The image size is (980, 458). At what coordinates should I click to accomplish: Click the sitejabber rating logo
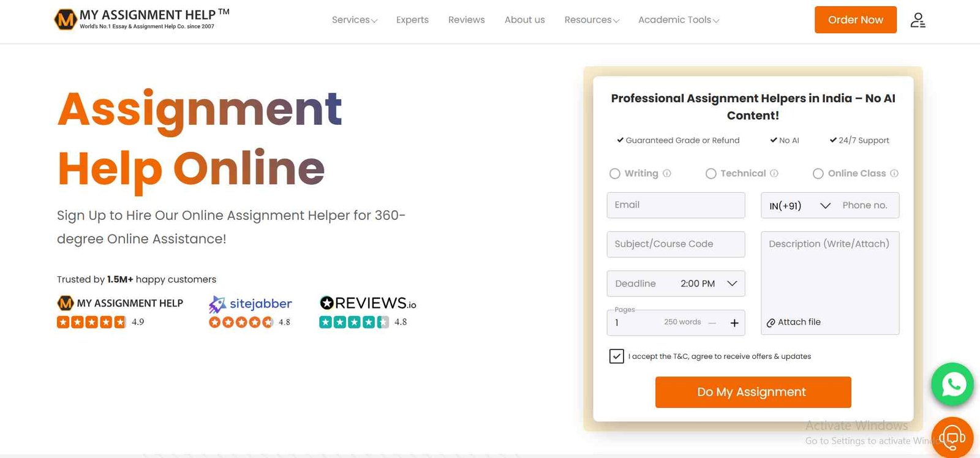click(251, 304)
